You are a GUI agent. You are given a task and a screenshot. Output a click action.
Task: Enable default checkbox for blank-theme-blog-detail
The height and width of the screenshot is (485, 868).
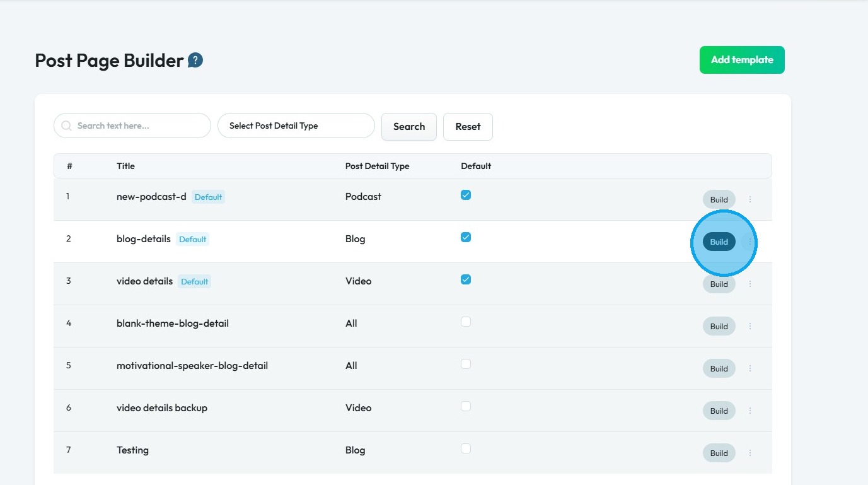466,322
